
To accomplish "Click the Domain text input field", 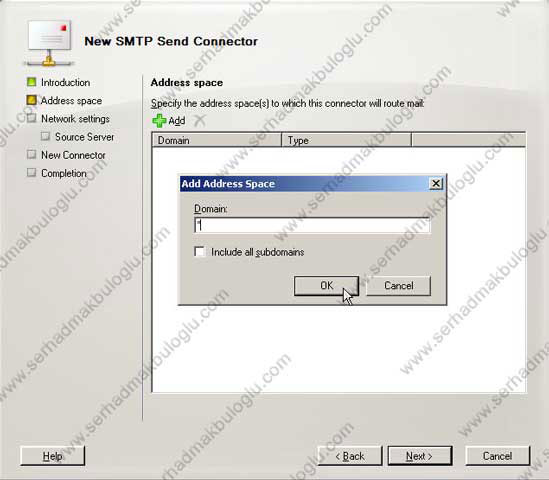I will [x=312, y=225].
